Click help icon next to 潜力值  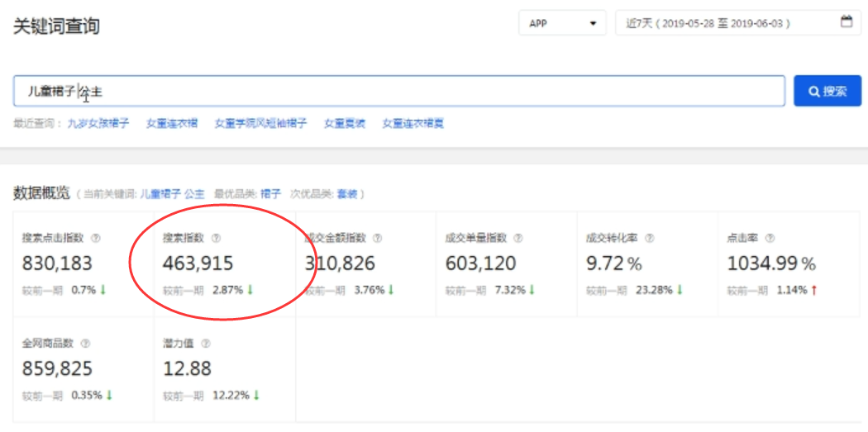[x=206, y=344]
